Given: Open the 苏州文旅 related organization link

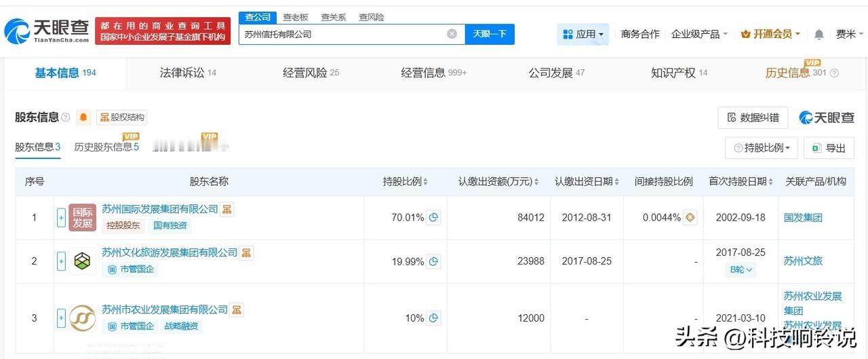Looking at the screenshot, I should 803,261.
